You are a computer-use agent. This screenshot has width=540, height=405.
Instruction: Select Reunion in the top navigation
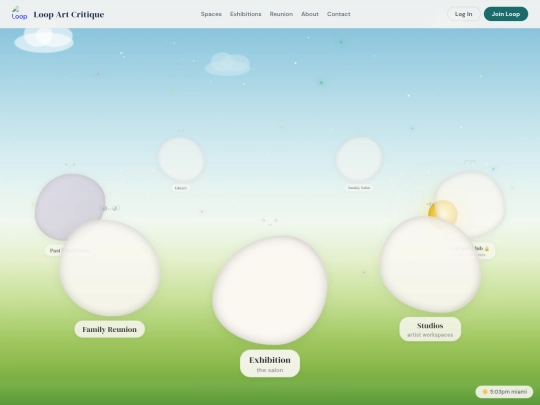281,14
